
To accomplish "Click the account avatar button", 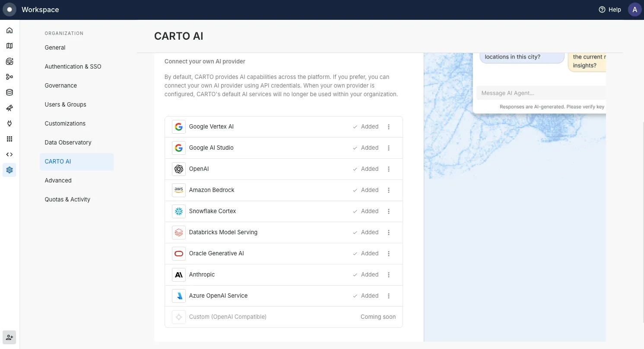I will pyautogui.click(x=634, y=9).
